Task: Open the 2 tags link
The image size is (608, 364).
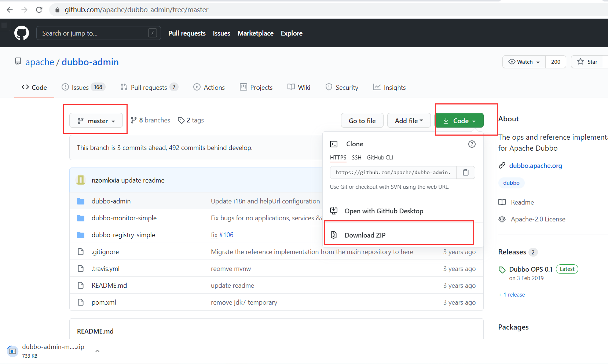Action: coord(191,120)
